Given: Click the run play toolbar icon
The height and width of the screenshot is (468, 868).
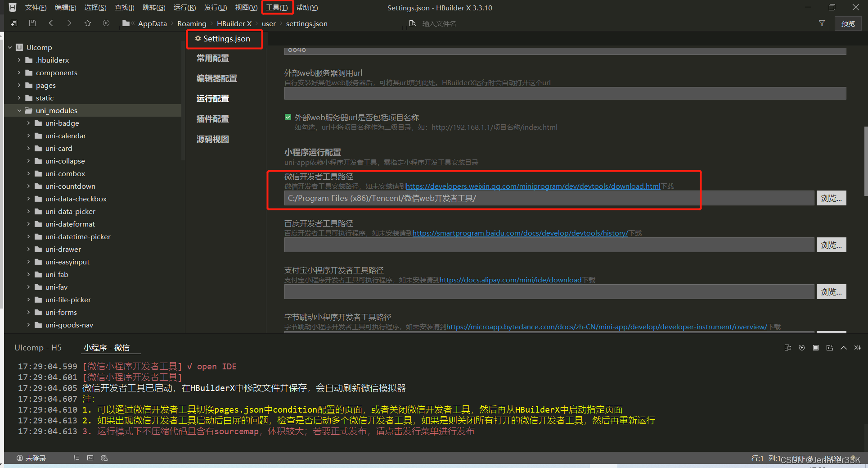Looking at the screenshot, I should pos(106,23).
